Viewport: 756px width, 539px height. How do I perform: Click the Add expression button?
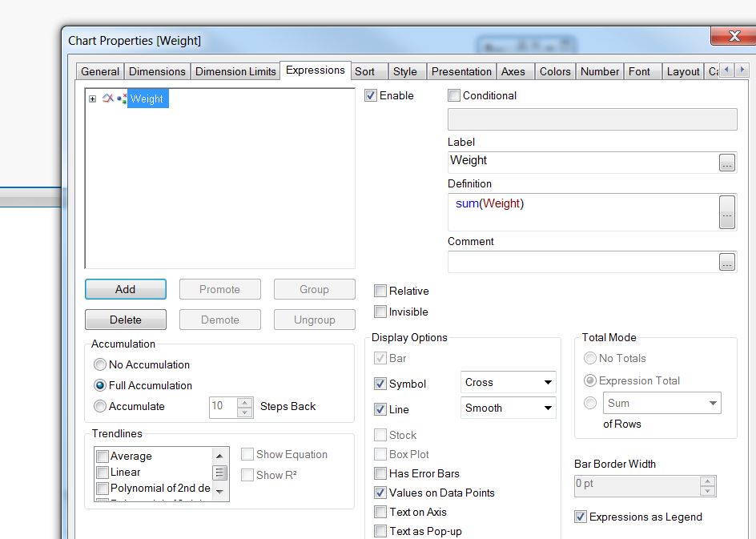pyautogui.click(x=125, y=289)
